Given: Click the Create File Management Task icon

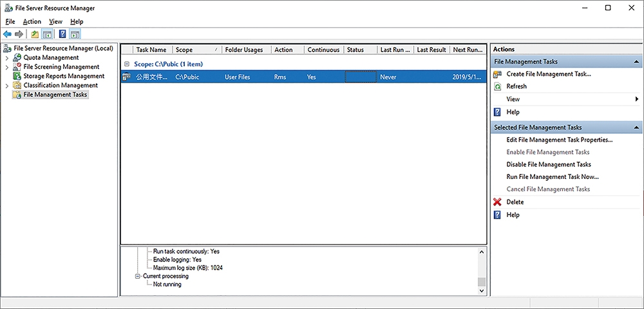Looking at the screenshot, I should [x=497, y=74].
